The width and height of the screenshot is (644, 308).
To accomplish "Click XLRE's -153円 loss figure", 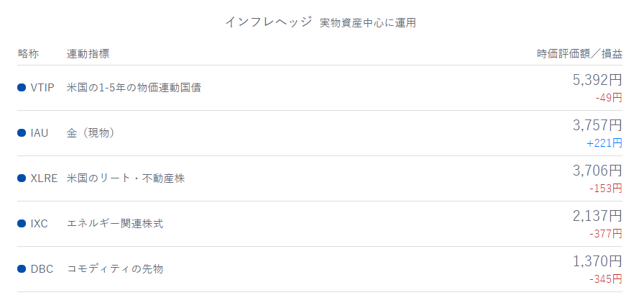I will click(x=605, y=189).
